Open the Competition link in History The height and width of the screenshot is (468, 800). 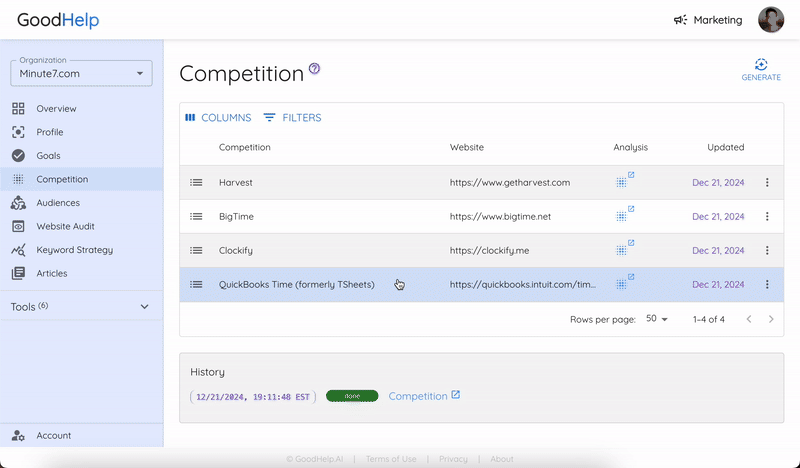pyautogui.click(x=424, y=396)
